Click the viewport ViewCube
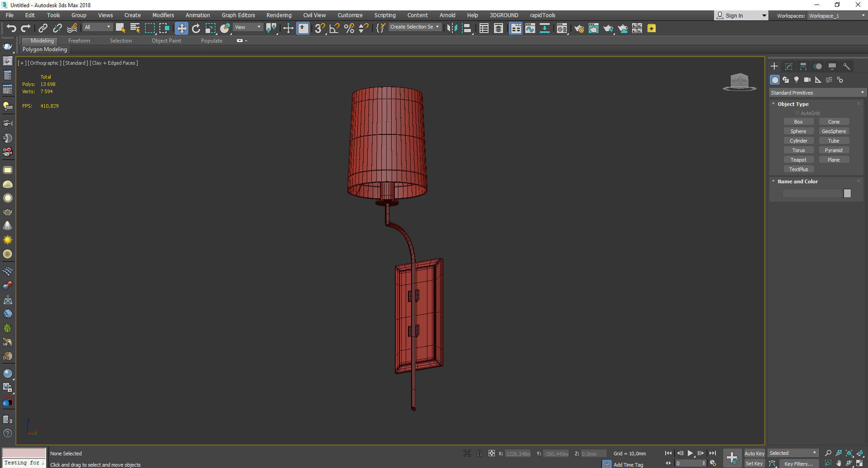This screenshot has height=468, width=868. (x=739, y=82)
